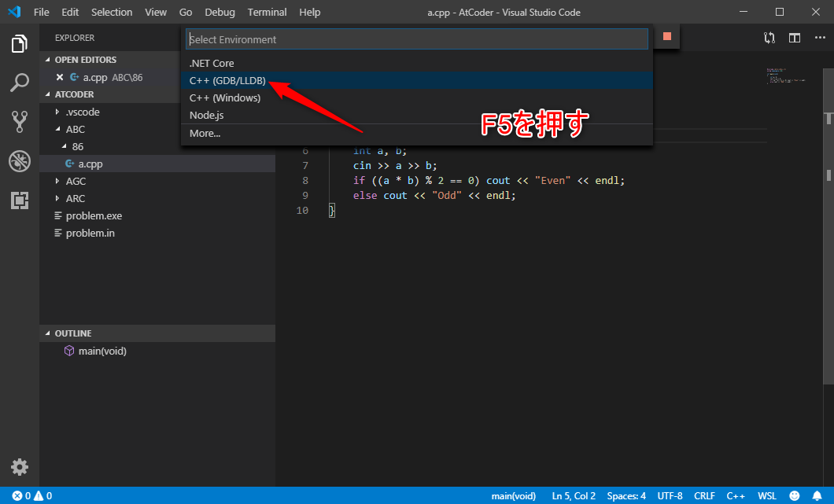This screenshot has width=834, height=504.
Task: Click line number 7 in the gutter
Action: [304, 166]
